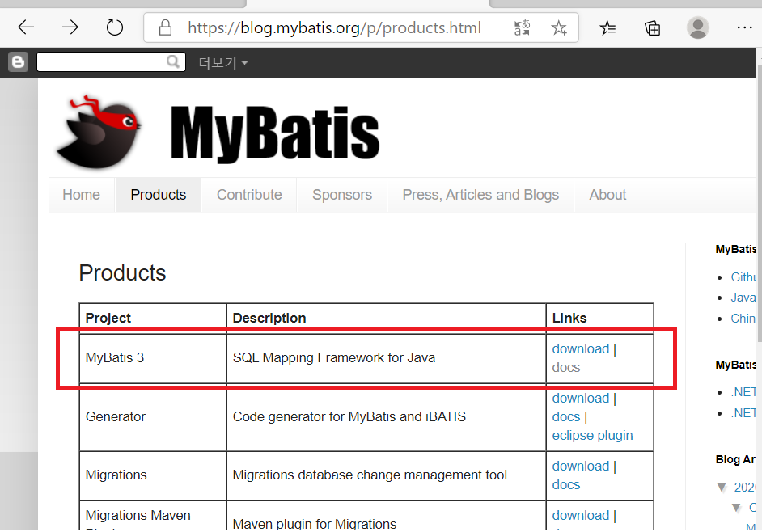
Task: Open the second .NET sidebar link
Action: [x=743, y=413]
